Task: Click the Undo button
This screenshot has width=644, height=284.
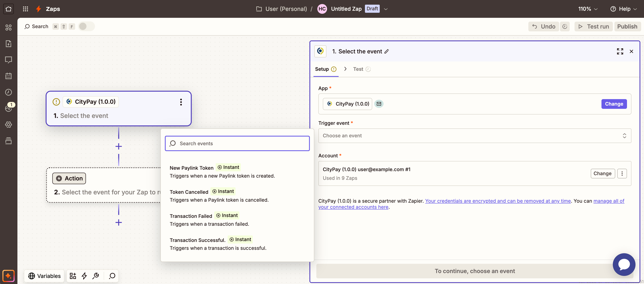Action: click(x=544, y=26)
